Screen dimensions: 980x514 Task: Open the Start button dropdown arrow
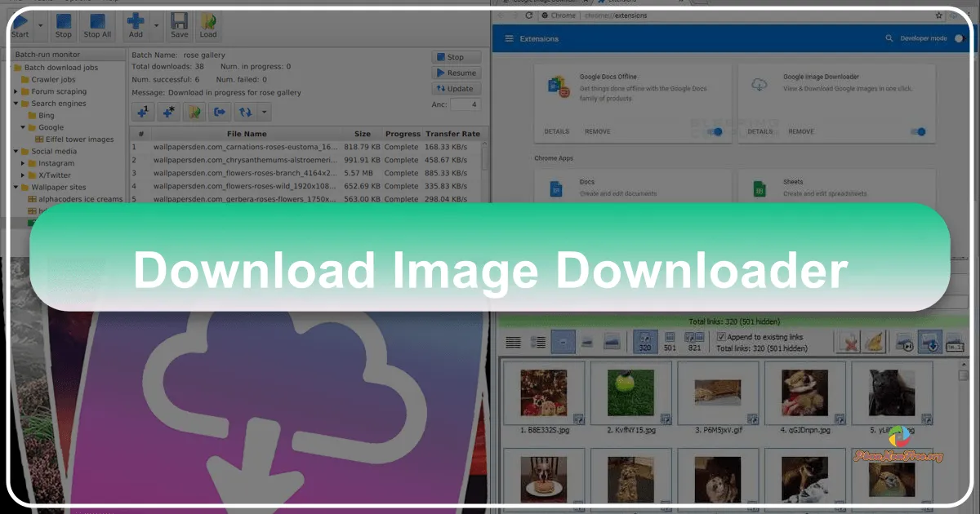coord(41,25)
